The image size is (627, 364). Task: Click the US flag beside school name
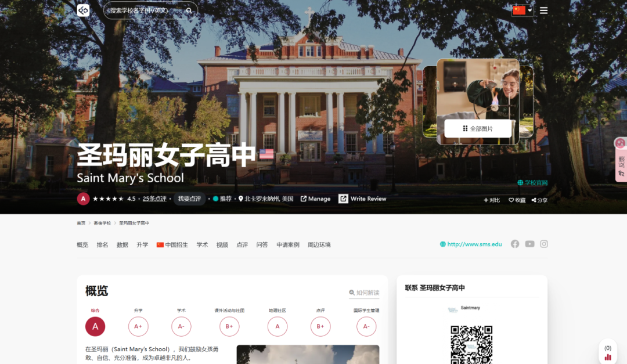tap(266, 154)
